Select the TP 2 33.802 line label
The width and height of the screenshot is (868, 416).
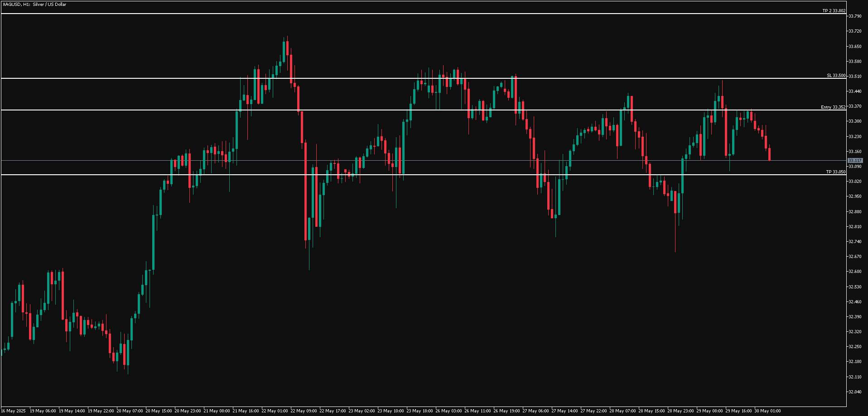[x=834, y=11]
